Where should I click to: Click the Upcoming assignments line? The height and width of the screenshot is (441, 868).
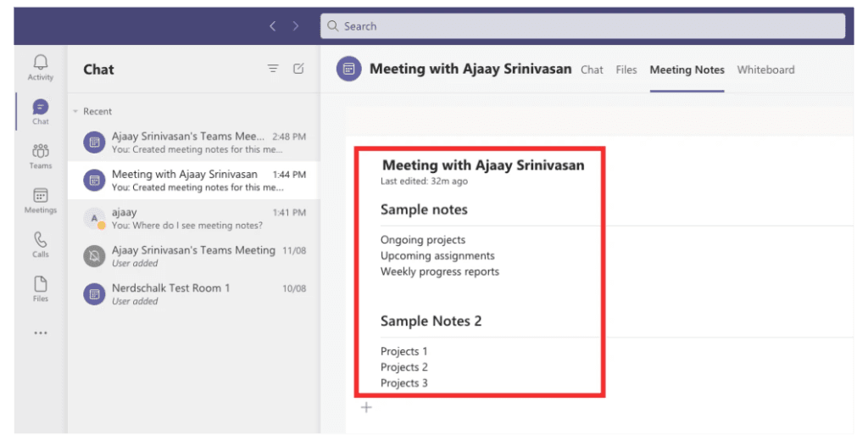(x=437, y=256)
